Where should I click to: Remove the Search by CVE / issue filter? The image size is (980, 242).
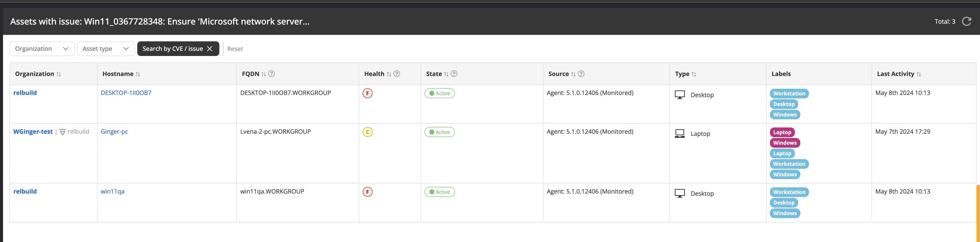point(210,49)
